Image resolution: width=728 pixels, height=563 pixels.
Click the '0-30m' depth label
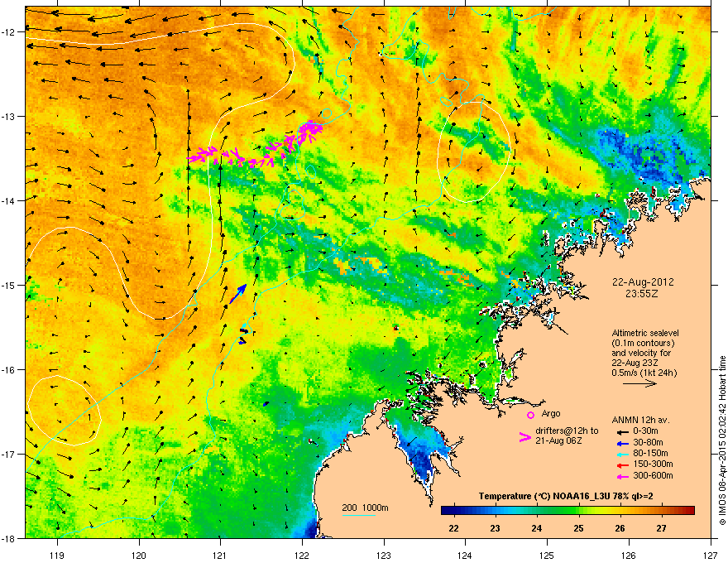click(645, 431)
